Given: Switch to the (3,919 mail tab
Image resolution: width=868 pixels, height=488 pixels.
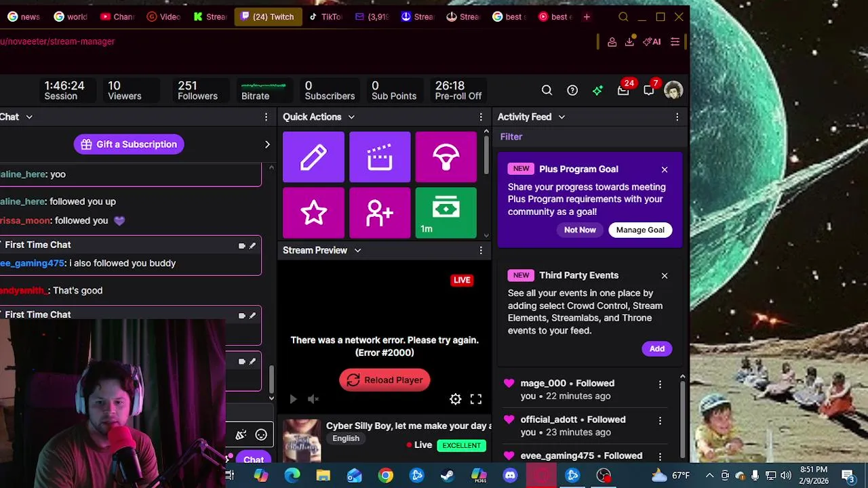Looking at the screenshot, I should tap(372, 17).
